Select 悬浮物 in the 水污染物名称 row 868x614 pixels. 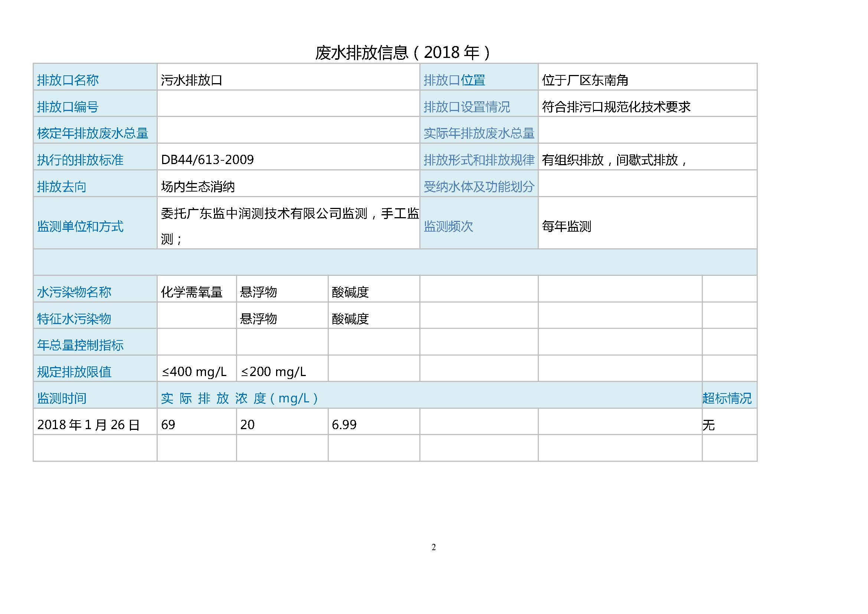pyautogui.click(x=259, y=292)
